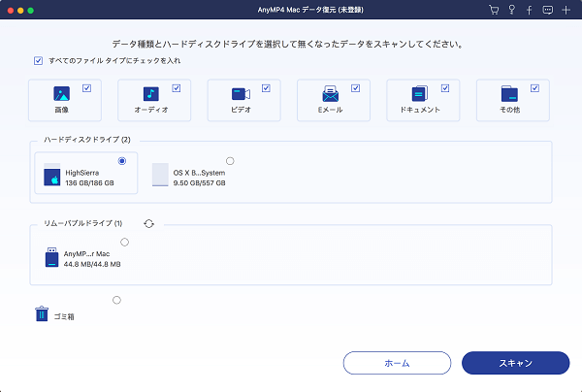582x392 pixels.
Task: Click the リムーバブルドライブ (1) section label
Action: 83,223
